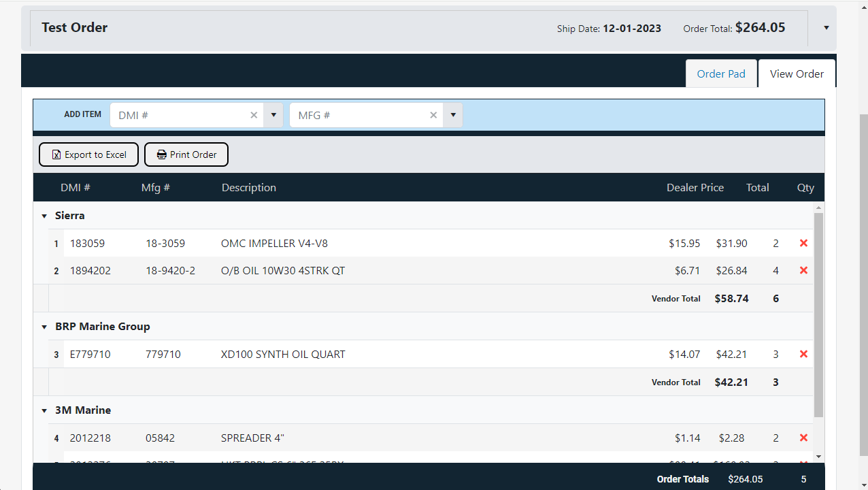Click Mfg number 05842
This screenshot has width=868, height=490.
(x=161, y=438)
